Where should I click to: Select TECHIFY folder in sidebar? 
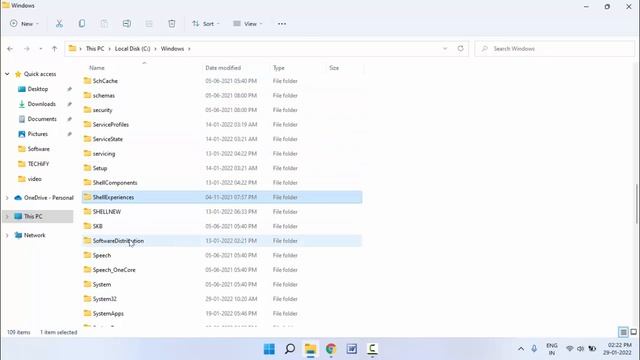[x=38, y=164]
